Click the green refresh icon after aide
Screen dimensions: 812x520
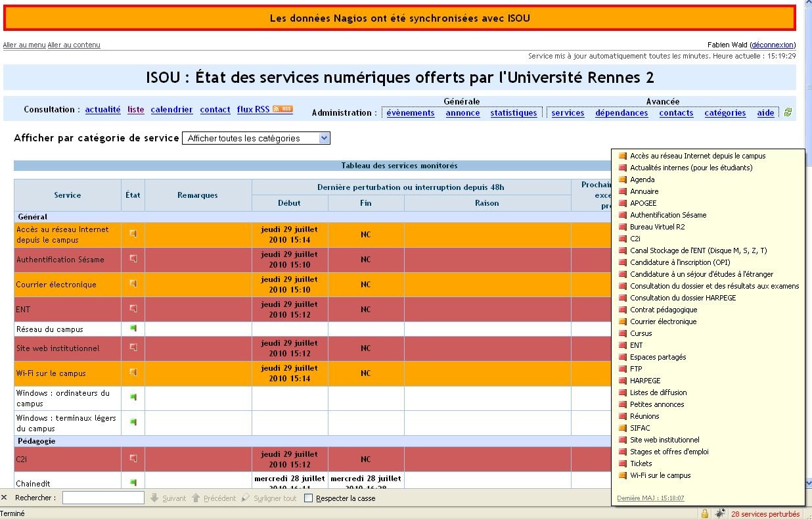click(x=788, y=112)
